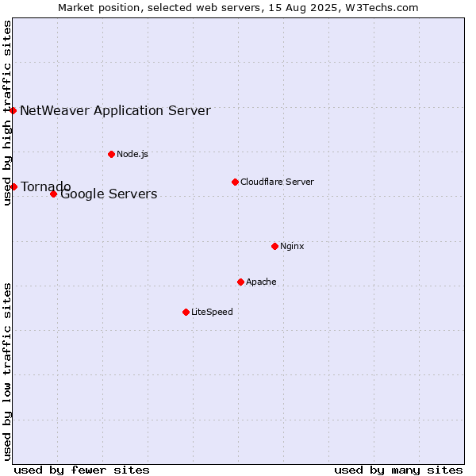Click 'used by low traffic sites' axis label
Image resolution: width=476 pixels, height=476 pixels.
(7, 372)
